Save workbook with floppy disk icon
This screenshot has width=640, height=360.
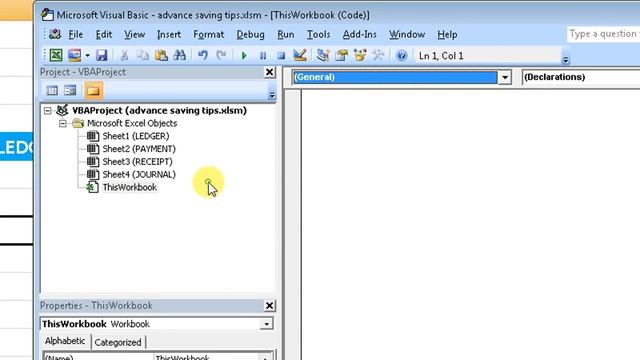tap(101, 55)
